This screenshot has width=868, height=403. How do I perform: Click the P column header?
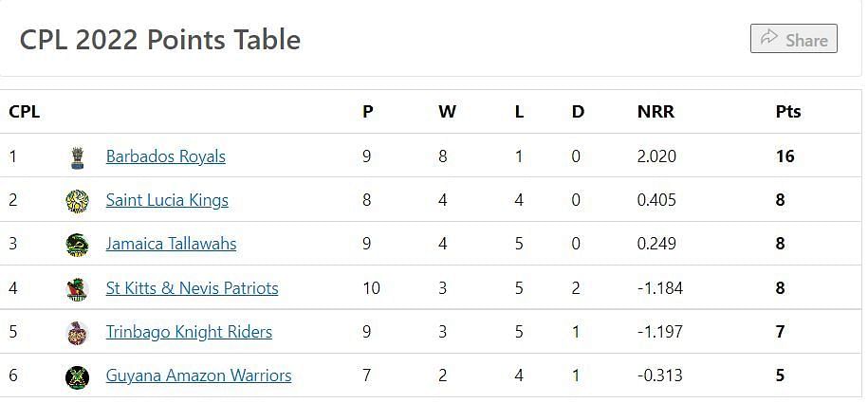pos(367,112)
